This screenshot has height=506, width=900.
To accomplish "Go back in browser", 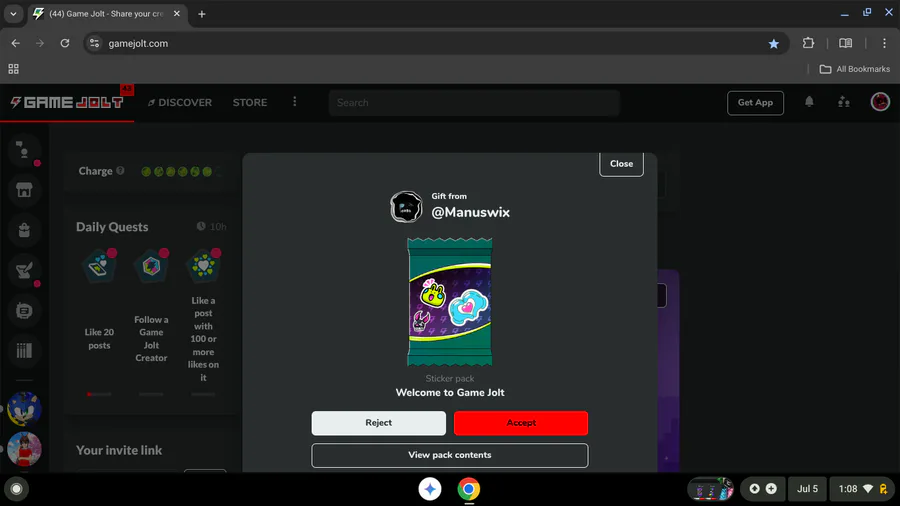I will pyautogui.click(x=15, y=43).
